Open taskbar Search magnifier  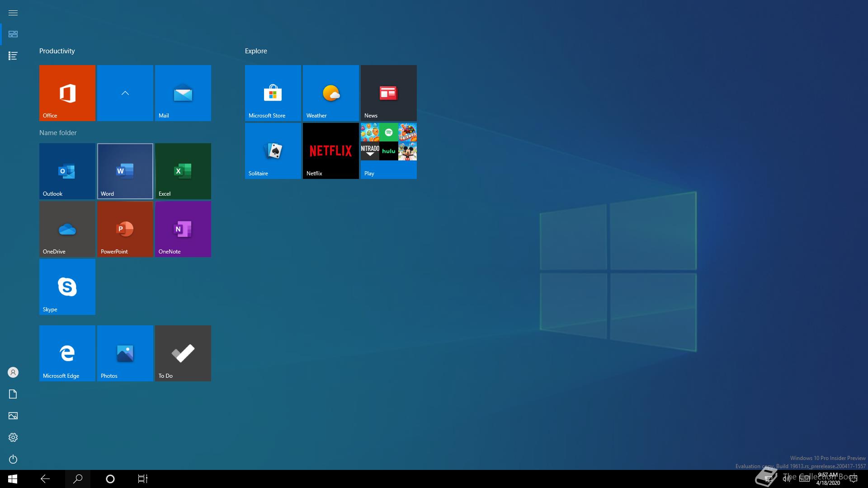coord(78,479)
